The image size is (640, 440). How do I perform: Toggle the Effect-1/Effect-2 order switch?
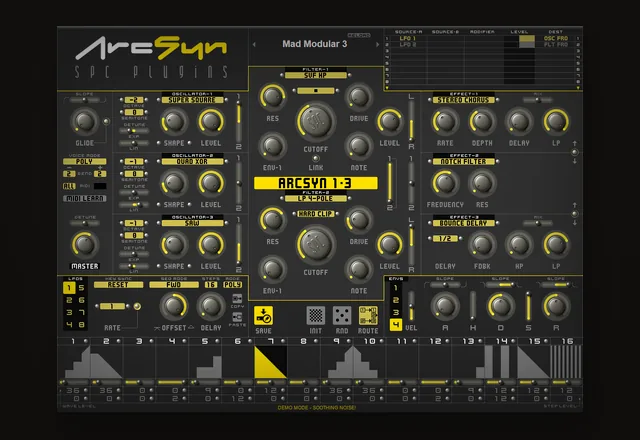coord(575,152)
